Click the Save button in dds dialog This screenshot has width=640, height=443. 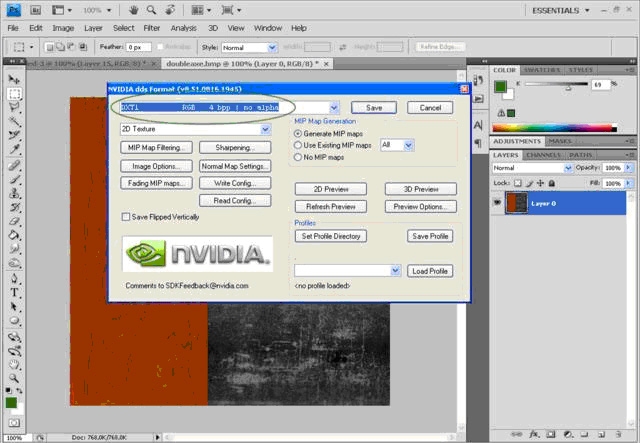pos(374,107)
